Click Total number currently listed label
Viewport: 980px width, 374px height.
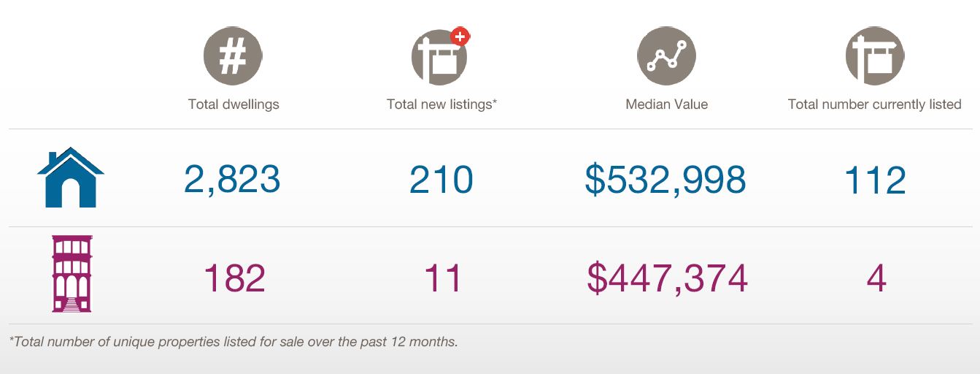pyautogui.click(x=875, y=104)
